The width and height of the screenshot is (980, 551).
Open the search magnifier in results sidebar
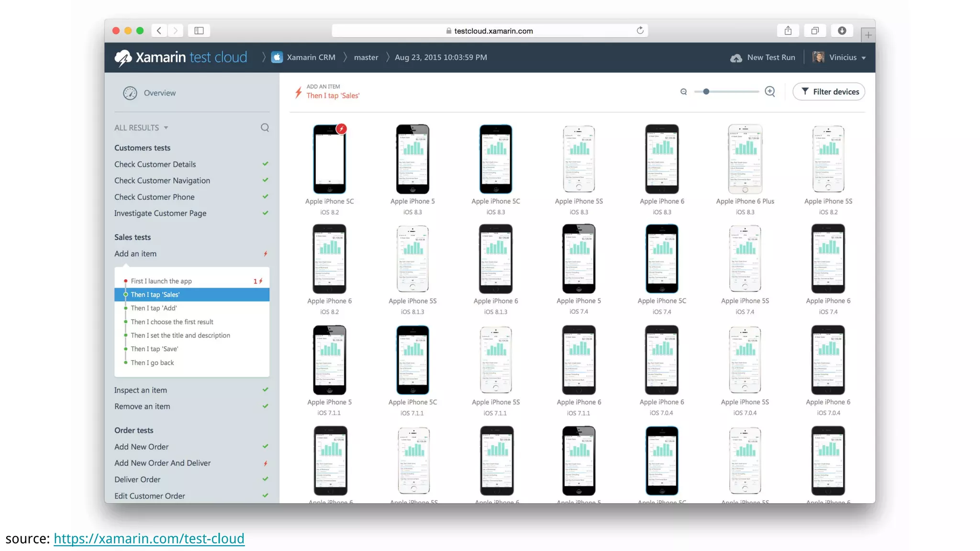(x=265, y=128)
